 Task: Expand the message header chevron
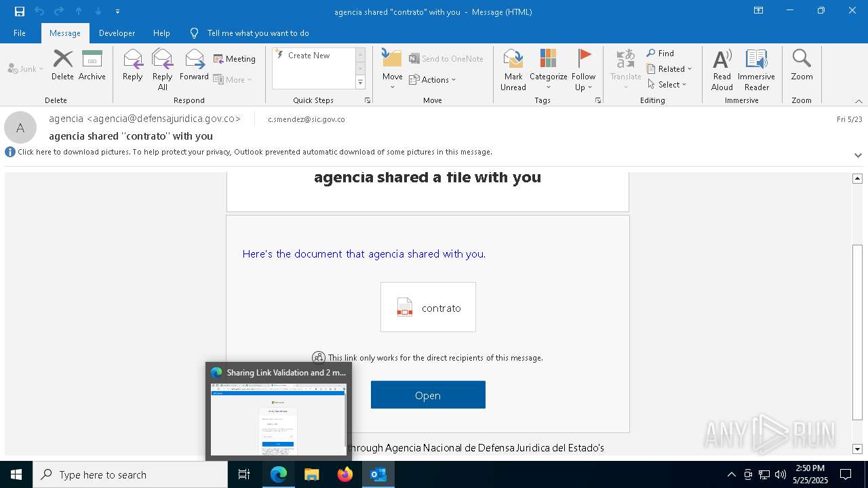tap(858, 155)
